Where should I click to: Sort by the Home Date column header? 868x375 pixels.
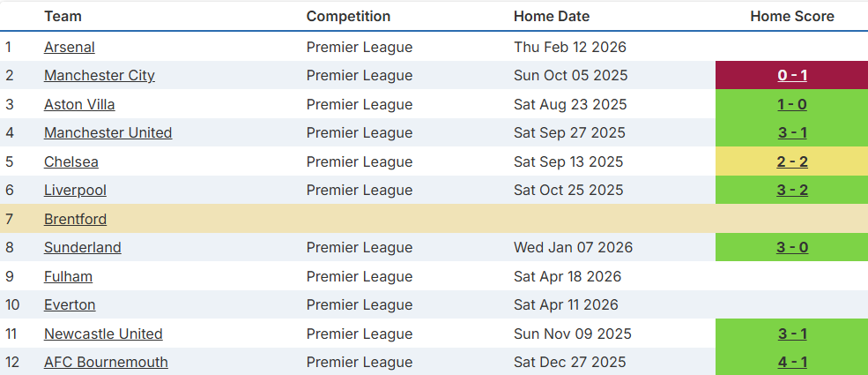point(552,16)
